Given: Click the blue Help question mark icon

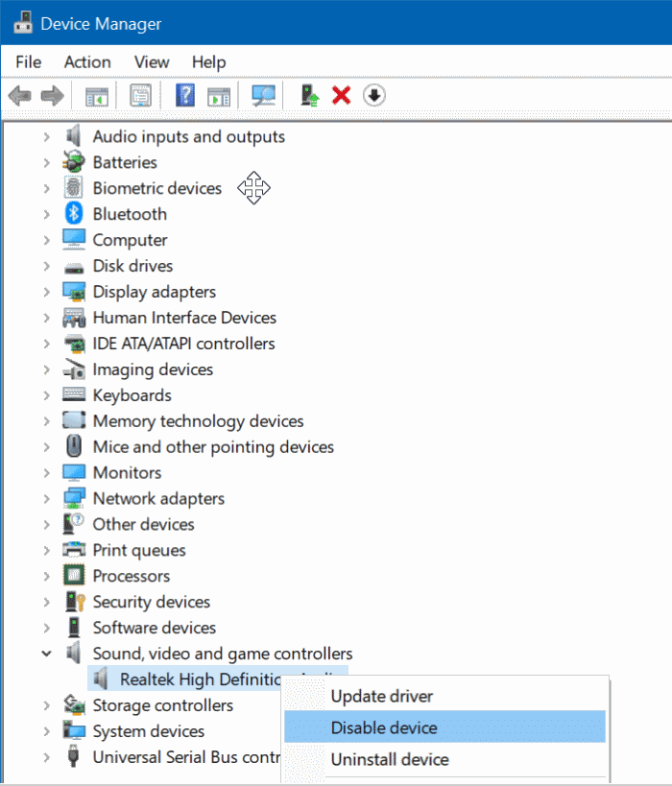Looking at the screenshot, I should [x=185, y=95].
